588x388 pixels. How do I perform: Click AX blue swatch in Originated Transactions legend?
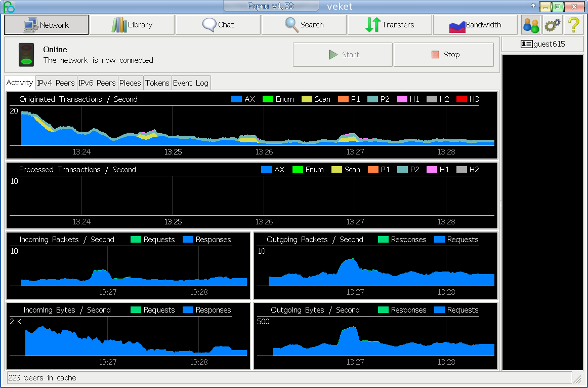(x=237, y=99)
